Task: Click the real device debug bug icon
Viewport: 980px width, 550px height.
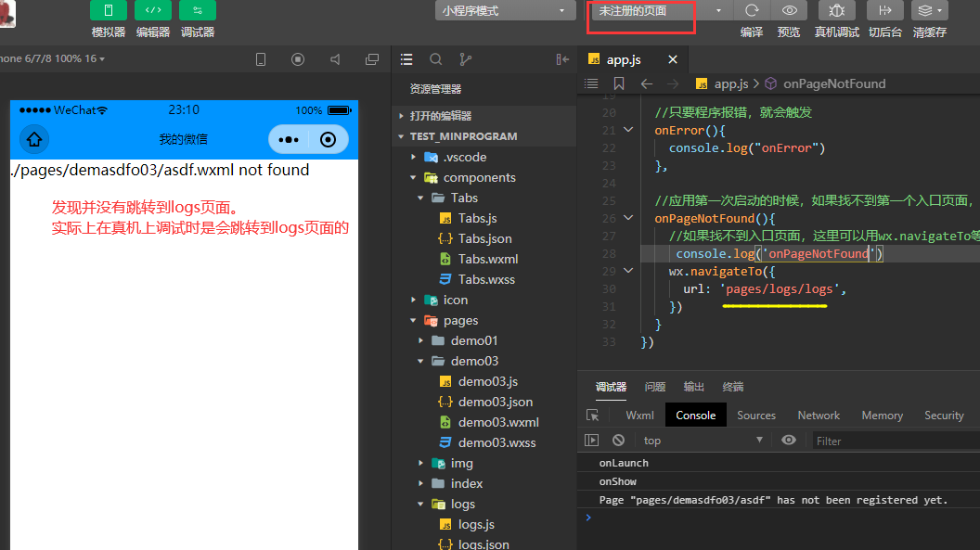Action: pos(837,10)
